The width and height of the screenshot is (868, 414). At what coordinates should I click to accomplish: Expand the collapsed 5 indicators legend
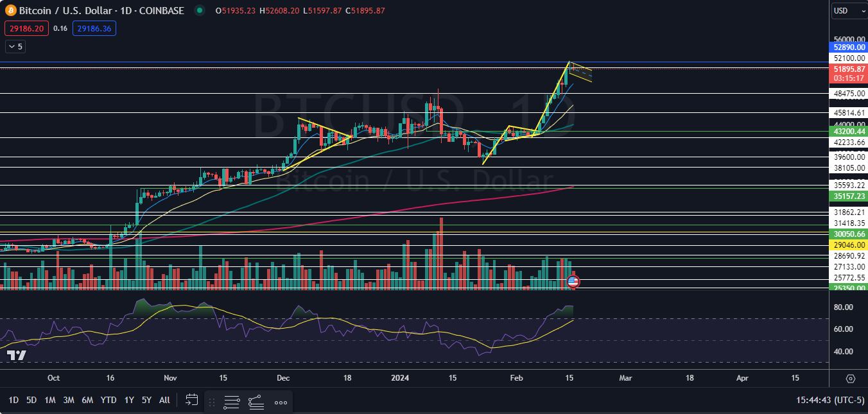15,46
